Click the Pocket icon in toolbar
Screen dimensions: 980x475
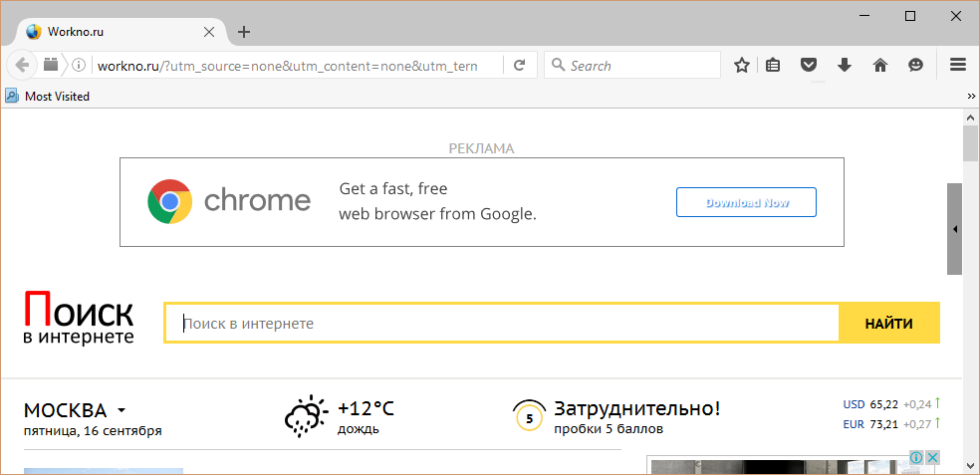810,66
